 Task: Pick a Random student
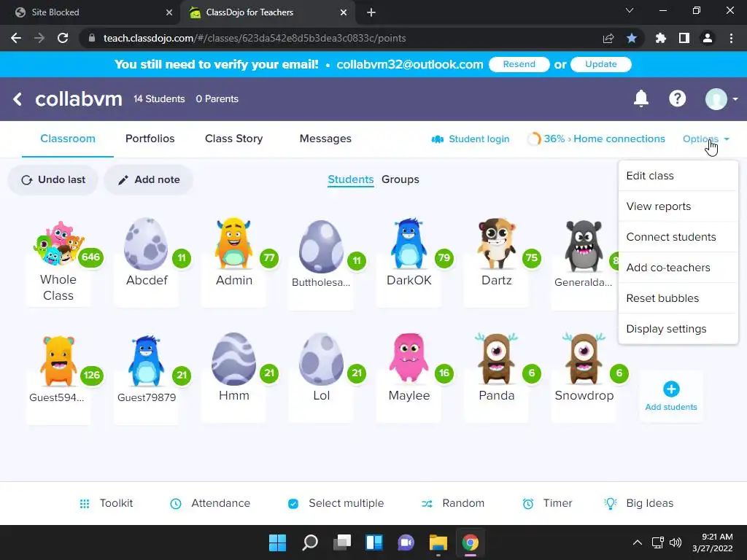[452, 503]
